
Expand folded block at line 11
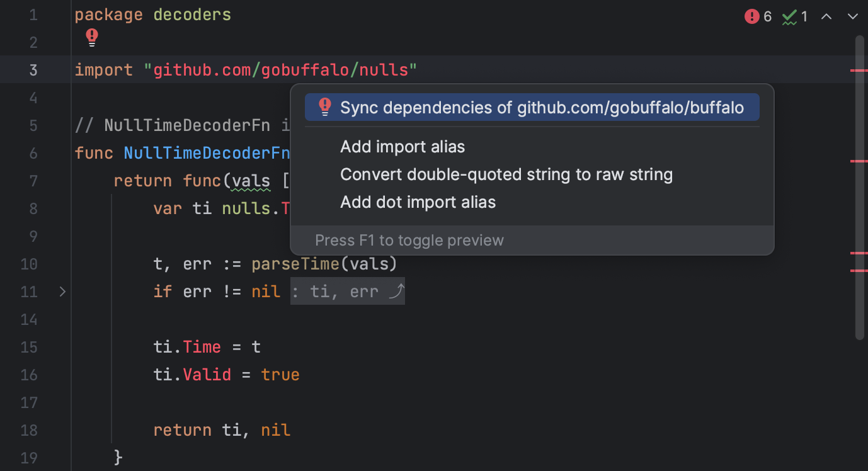(x=62, y=292)
